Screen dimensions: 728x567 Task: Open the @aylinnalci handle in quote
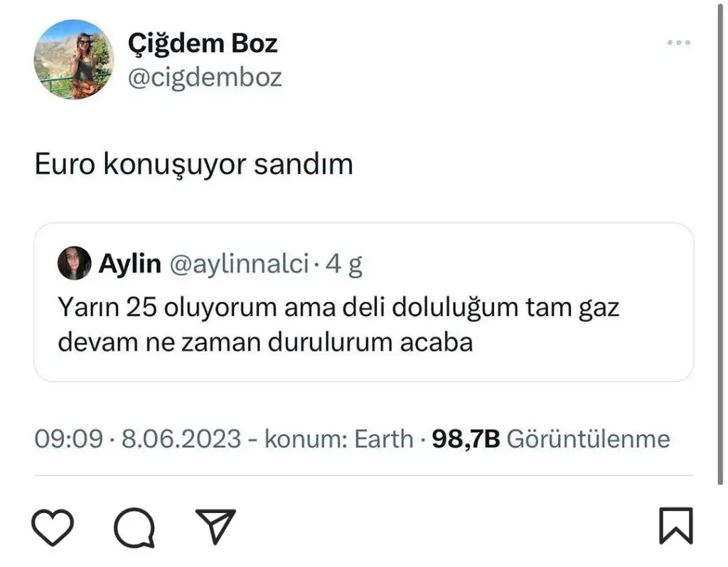coord(240,264)
